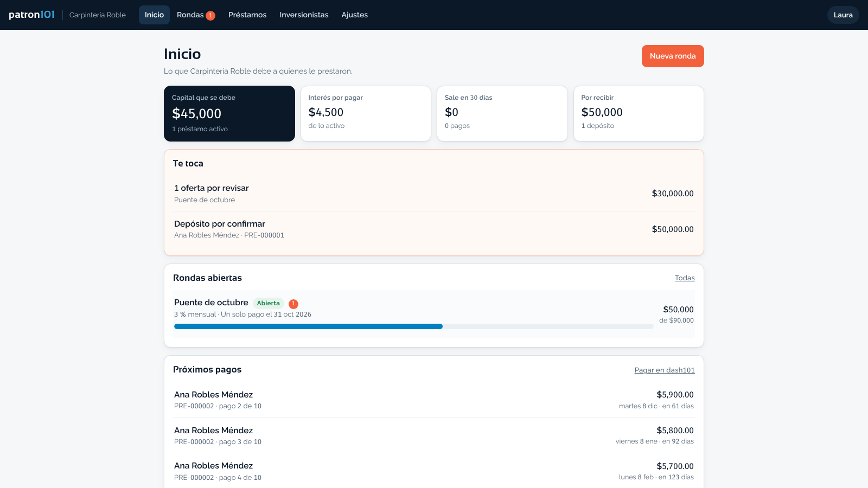
Task: Open the $5,700.00 payment row
Action: click(x=434, y=471)
